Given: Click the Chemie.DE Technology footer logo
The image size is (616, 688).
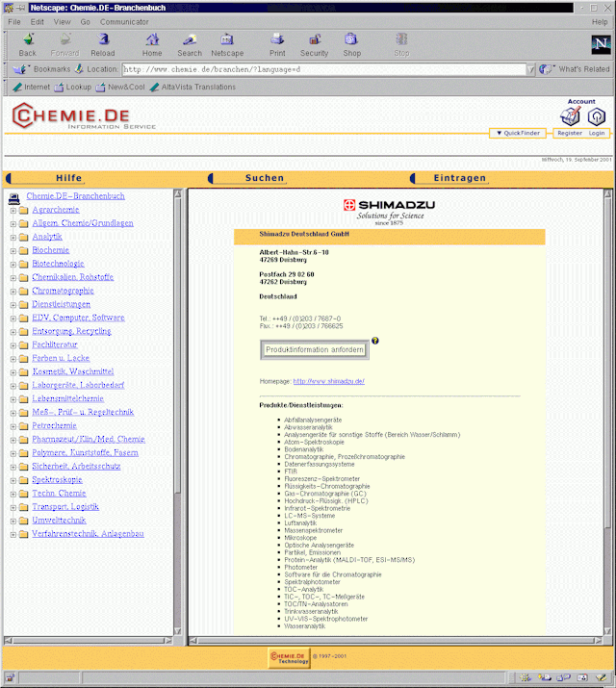Looking at the screenshot, I should tap(289, 658).
